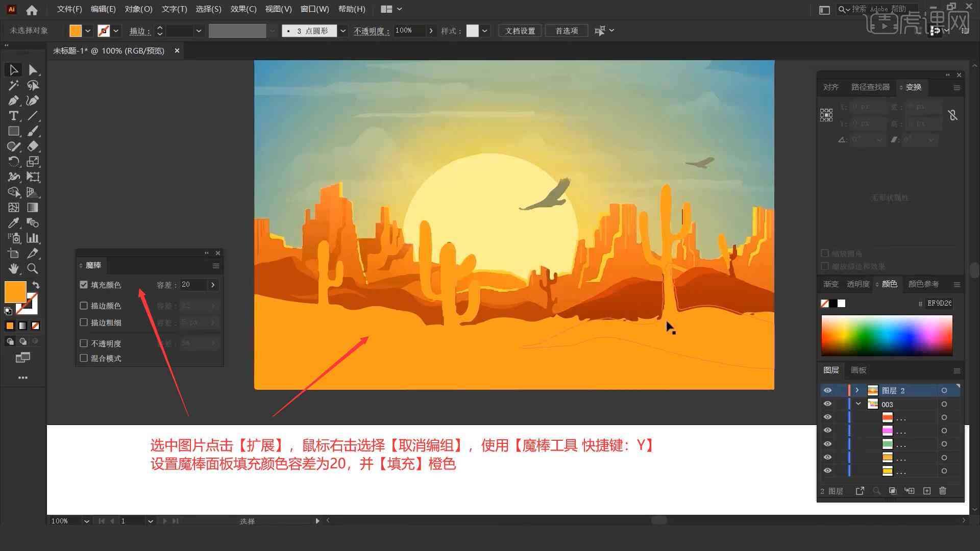Toggle 描边颜色 checkbox in Magic Wand panel

pyautogui.click(x=84, y=306)
